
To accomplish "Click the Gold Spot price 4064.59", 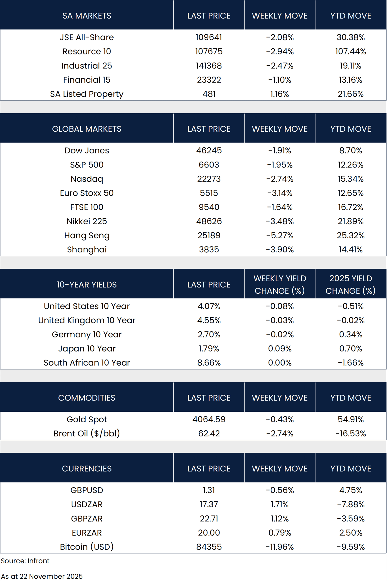I will coord(209,419).
